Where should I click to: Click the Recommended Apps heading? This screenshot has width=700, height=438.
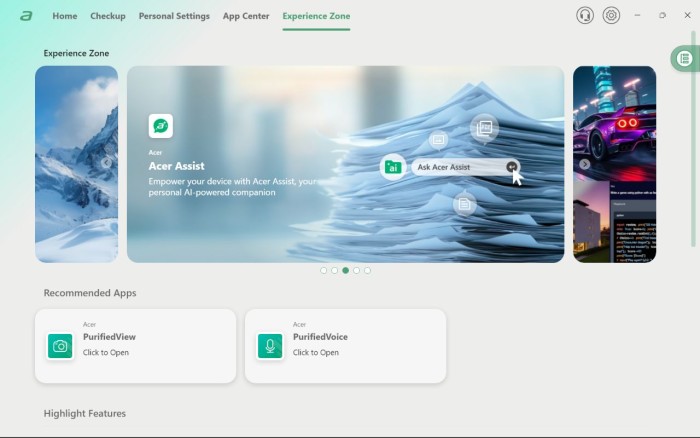[90, 293]
